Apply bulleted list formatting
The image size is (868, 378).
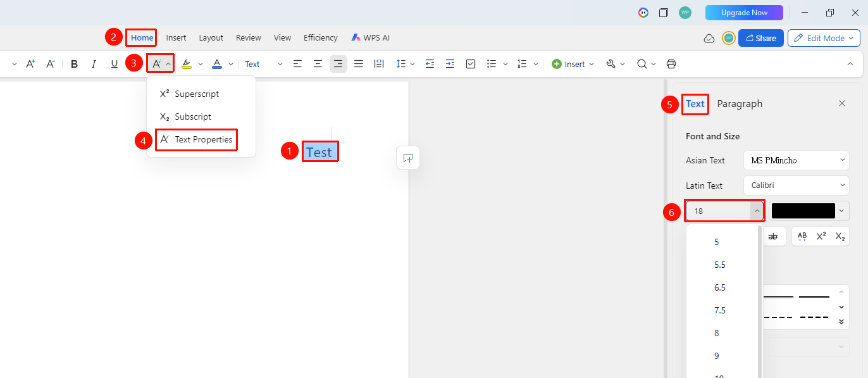[492, 64]
